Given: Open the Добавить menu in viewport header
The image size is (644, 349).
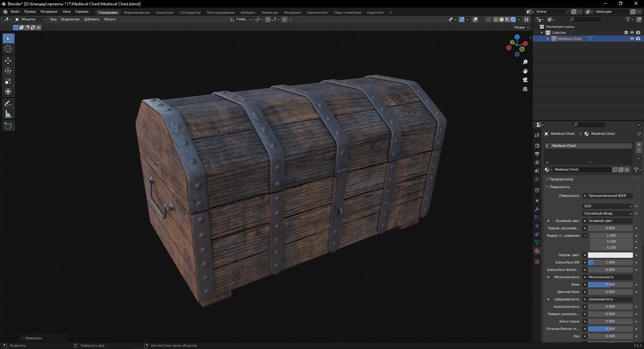Looking at the screenshot, I should (x=92, y=19).
